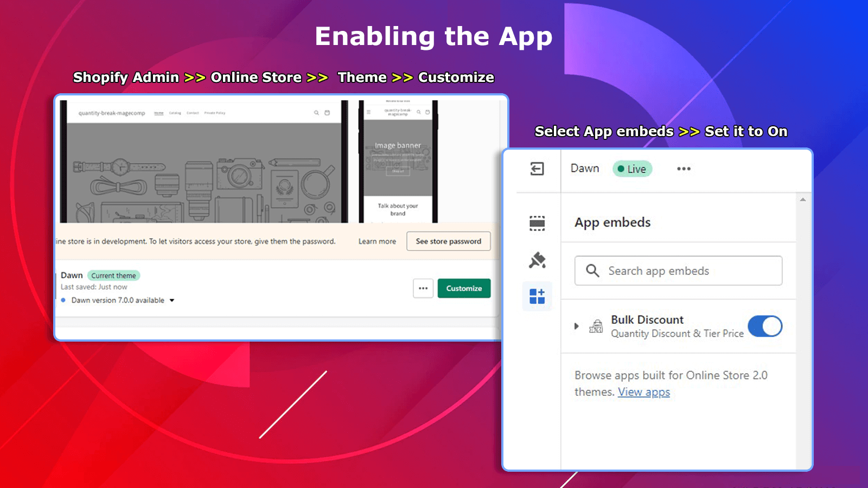Click scrollbar up arrow in App embeds panel

pyautogui.click(x=803, y=200)
